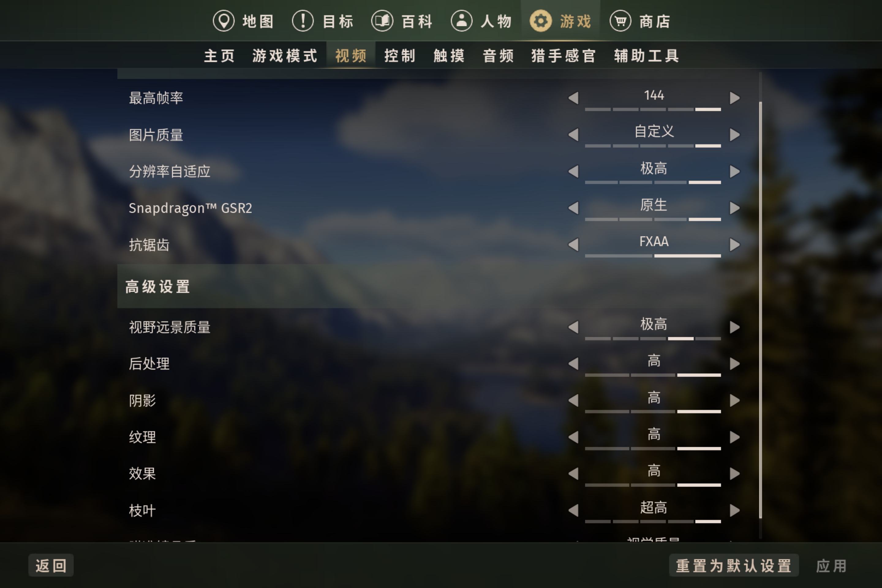
Task: Open the 地图 map pin icon
Action: pos(224,21)
